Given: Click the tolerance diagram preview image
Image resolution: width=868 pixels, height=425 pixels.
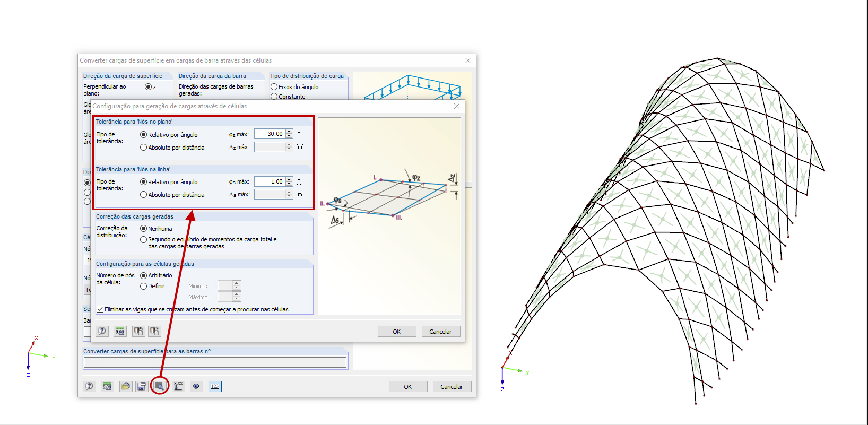Looking at the screenshot, I should tap(389, 216).
